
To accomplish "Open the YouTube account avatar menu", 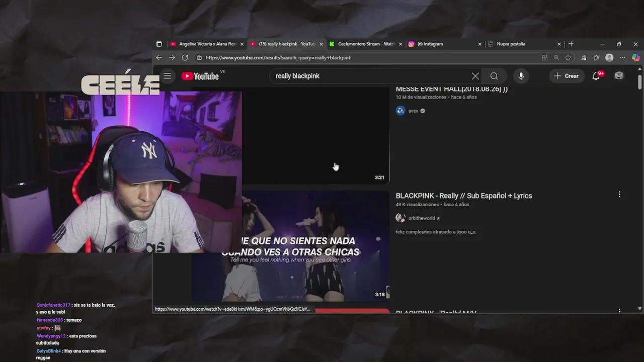I will click(619, 76).
